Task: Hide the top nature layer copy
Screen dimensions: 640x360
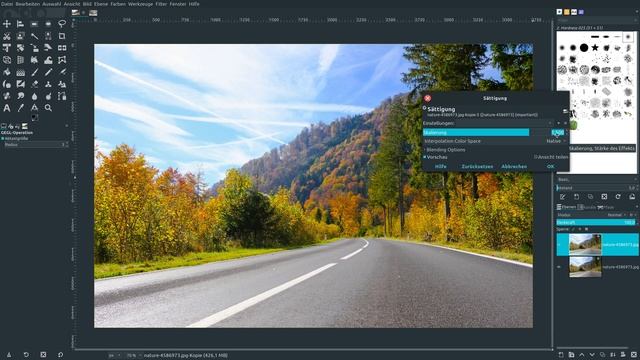Action: (x=559, y=245)
